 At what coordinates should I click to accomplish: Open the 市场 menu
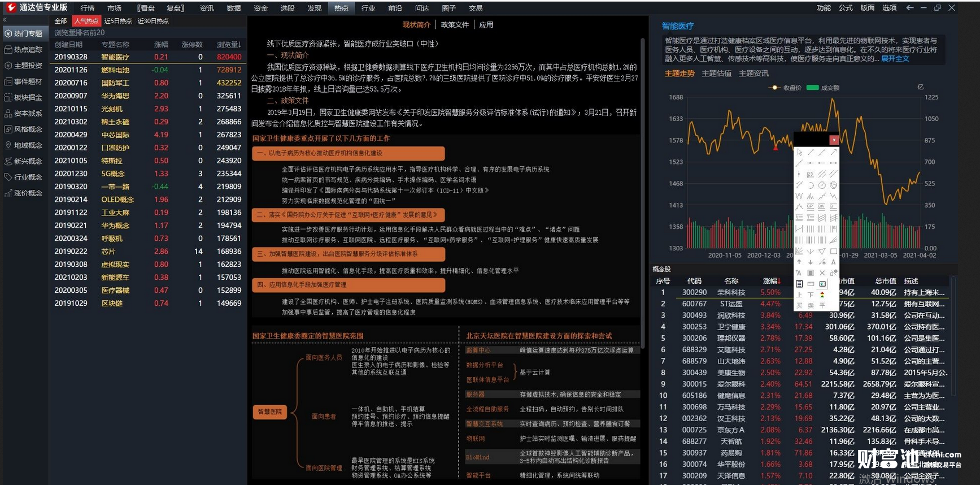[114, 8]
